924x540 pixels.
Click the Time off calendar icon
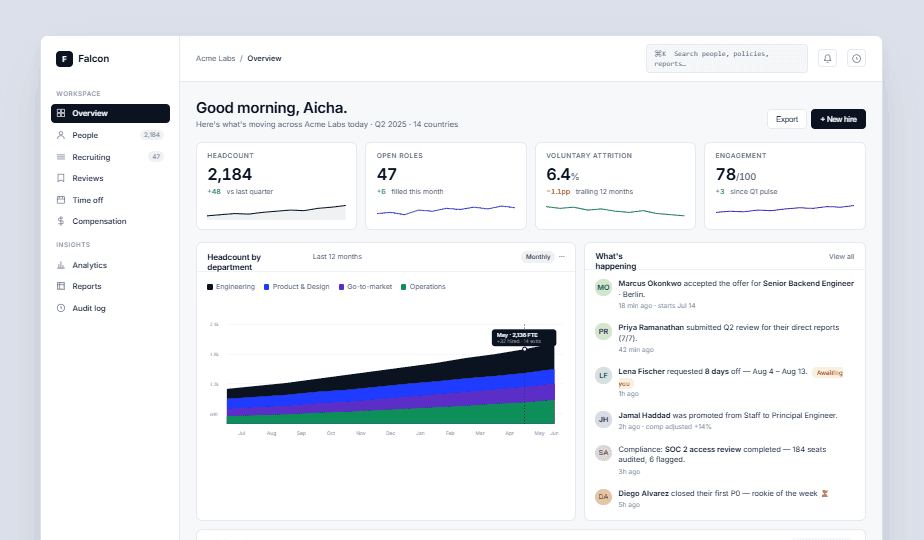61,200
